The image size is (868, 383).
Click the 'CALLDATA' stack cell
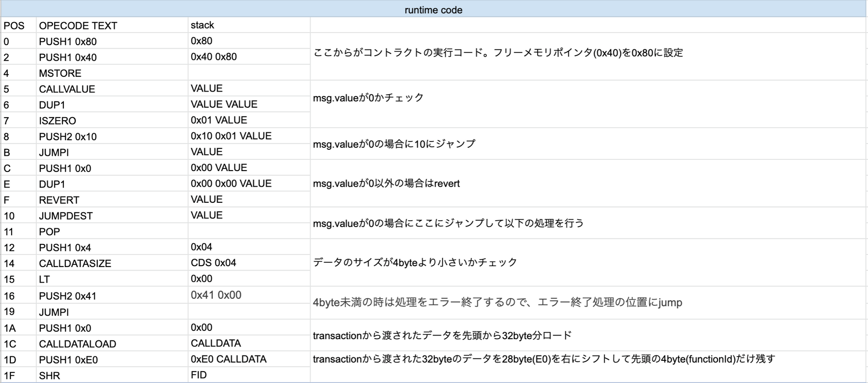click(x=249, y=343)
